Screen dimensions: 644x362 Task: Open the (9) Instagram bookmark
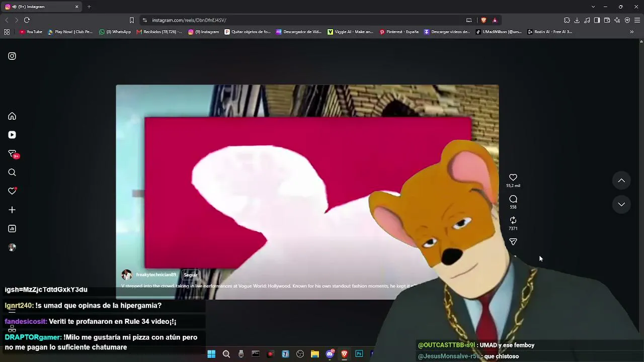point(204,32)
